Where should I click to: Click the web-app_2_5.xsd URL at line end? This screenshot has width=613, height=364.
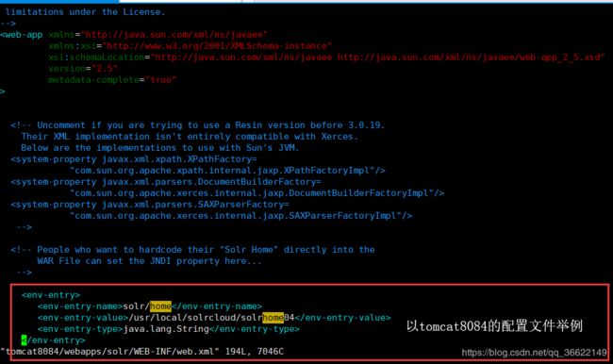pyautogui.click(x=472, y=58)
